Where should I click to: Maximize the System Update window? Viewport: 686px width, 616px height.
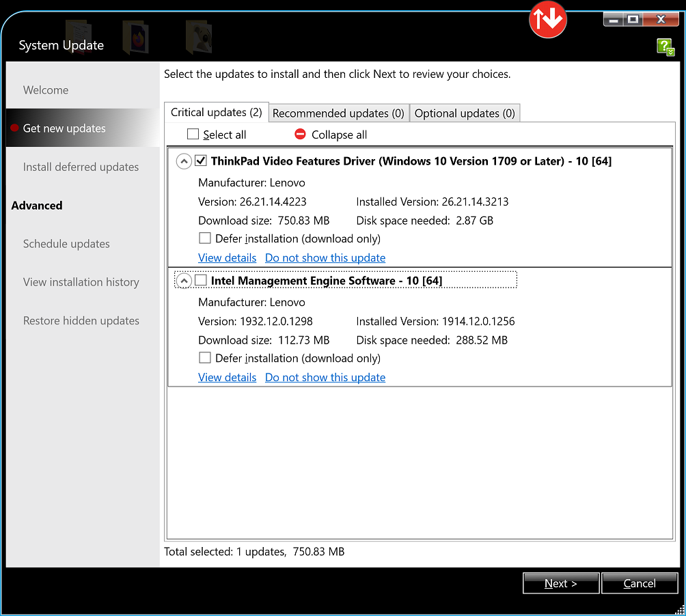click(x=633, y=19)
